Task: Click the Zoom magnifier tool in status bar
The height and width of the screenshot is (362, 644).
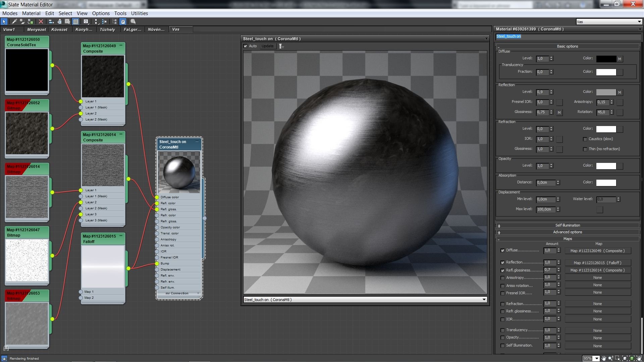Action: 611,358
